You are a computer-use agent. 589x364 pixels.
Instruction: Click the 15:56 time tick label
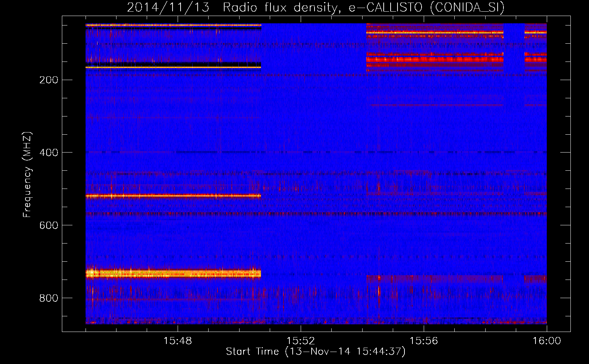[424, 341]
